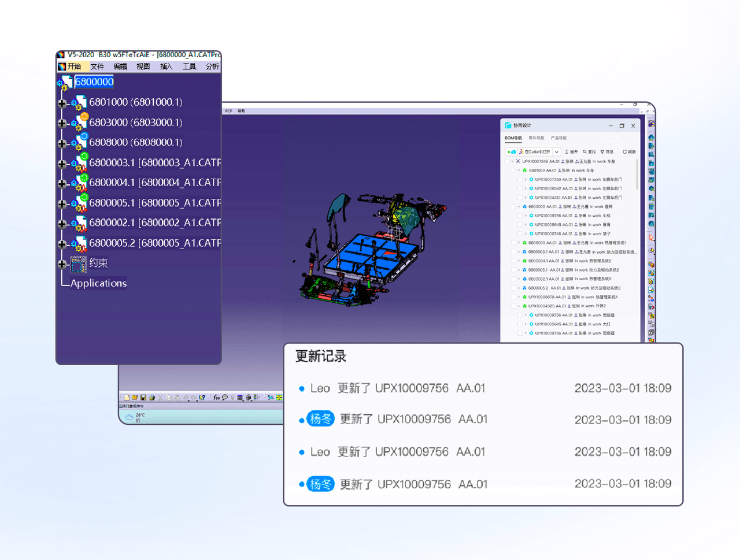Click the Print icon in bottom toolbar
Viewport: 740px width, 560px height.
[x=151, y=398]
